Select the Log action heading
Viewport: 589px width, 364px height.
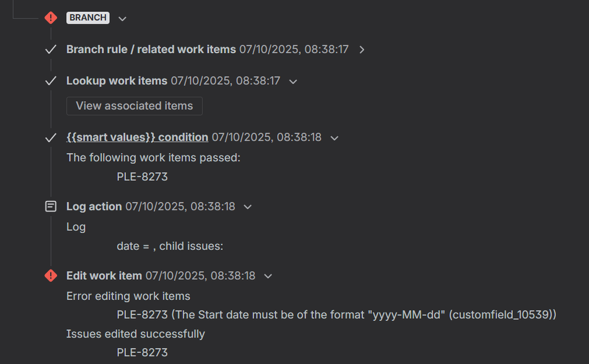click(94, 207)
